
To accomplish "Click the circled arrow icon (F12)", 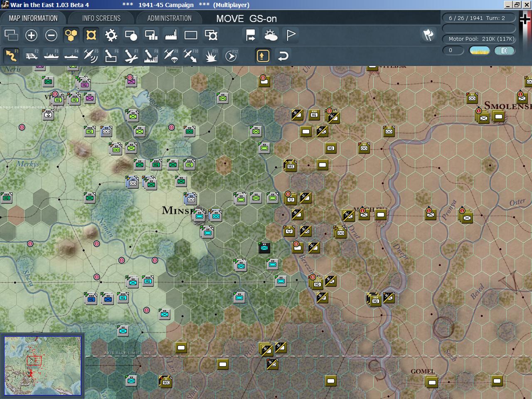I will tap(231, 56).
